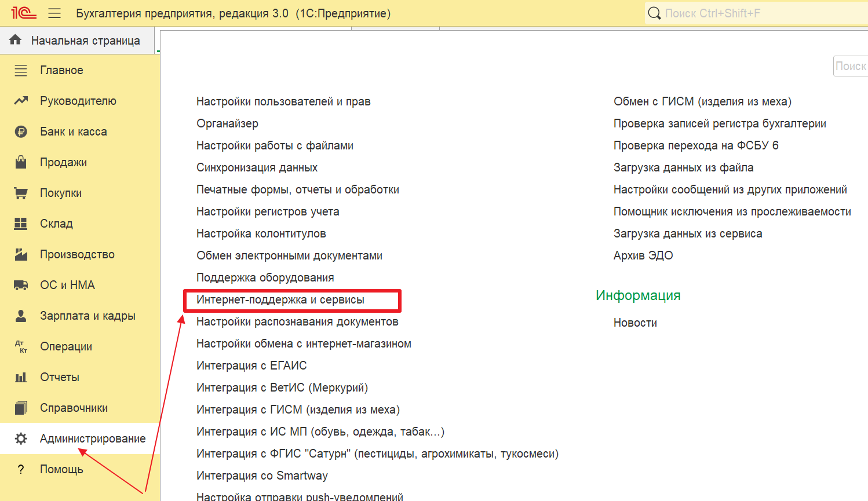868x501 pixels.
Task: Click the factory Производство icon
Action: tap(21, 254)
